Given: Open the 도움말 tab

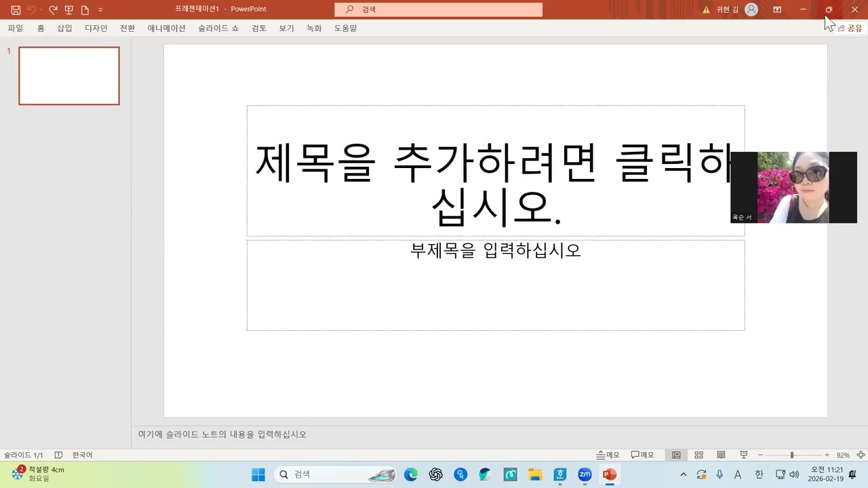Looking at the screenshot, I should click(345, 28).
